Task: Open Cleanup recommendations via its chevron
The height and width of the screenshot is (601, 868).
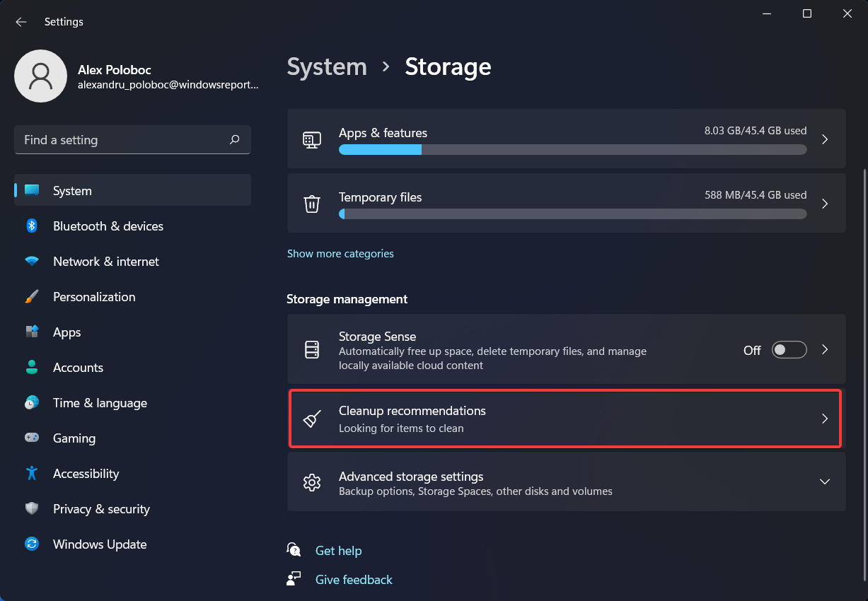Action: 824,419
